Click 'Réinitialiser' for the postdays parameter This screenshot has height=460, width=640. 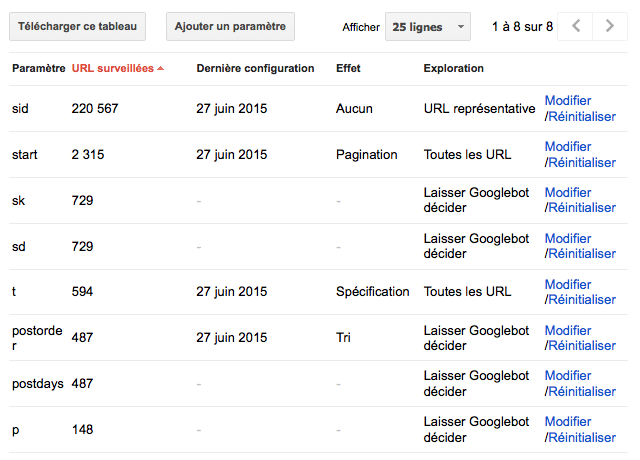pos(582,392)
